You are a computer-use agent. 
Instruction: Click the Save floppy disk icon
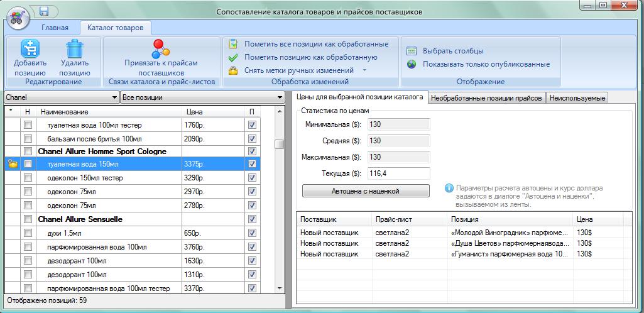coord(45,11)
